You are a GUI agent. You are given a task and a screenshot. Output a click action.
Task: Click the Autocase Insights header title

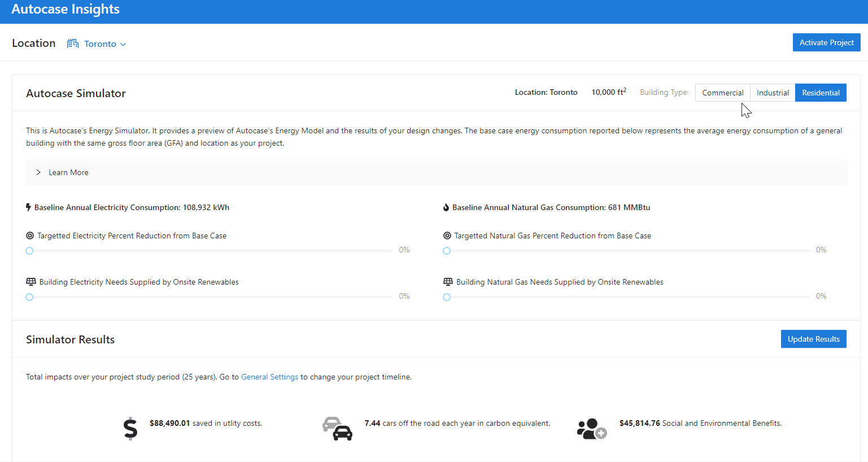tap(66, 9)
